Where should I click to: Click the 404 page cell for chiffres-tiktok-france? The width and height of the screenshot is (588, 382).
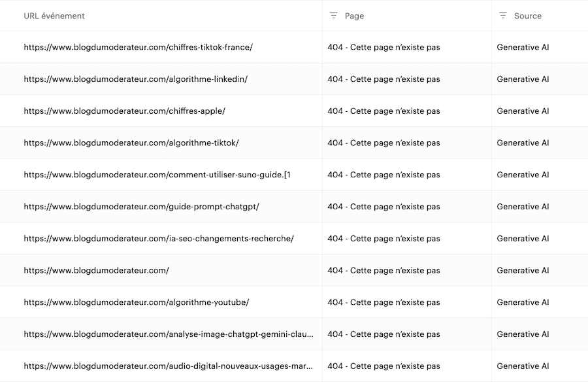pyautogui.click(x=384, y=47)
